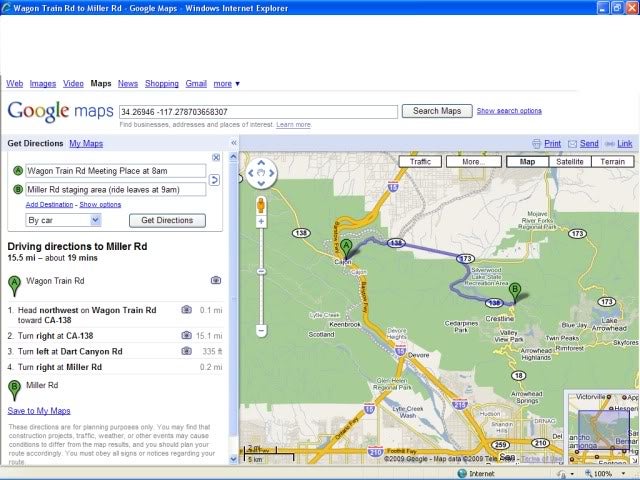Toggle the Traffic map overlay
This screenshot has width=640, height=480.
click(420, 161)
